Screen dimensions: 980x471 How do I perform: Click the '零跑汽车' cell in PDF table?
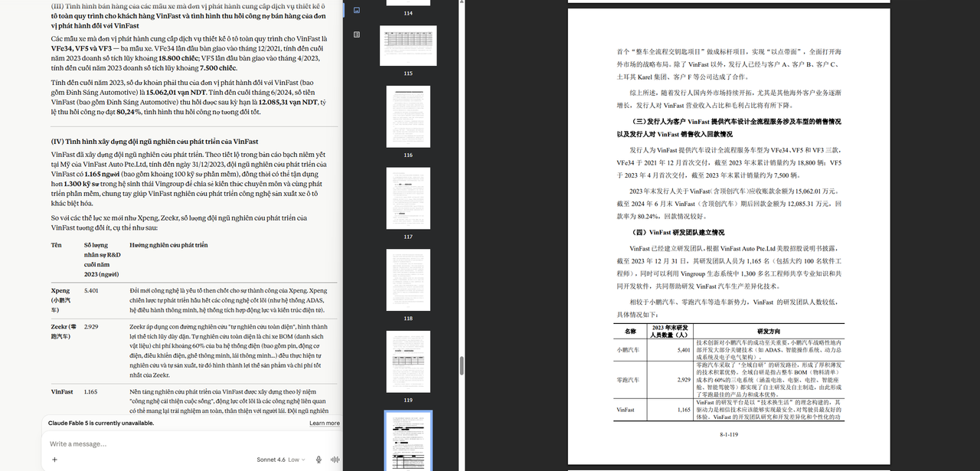pyautogui.click(x=630, y=380)
